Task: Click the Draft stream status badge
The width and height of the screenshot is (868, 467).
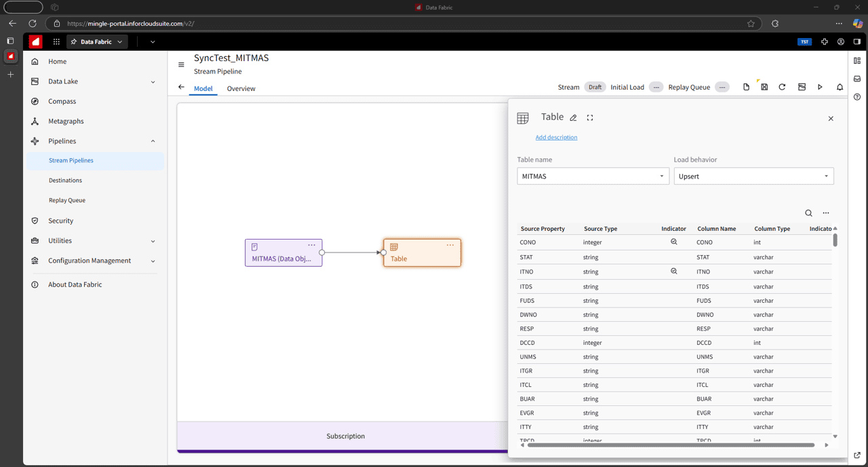Action: click(x=595, y=87)
